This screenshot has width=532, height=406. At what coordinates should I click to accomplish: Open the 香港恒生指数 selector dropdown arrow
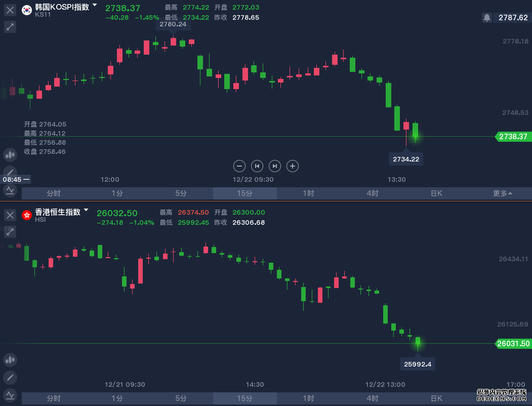(86, 210)
